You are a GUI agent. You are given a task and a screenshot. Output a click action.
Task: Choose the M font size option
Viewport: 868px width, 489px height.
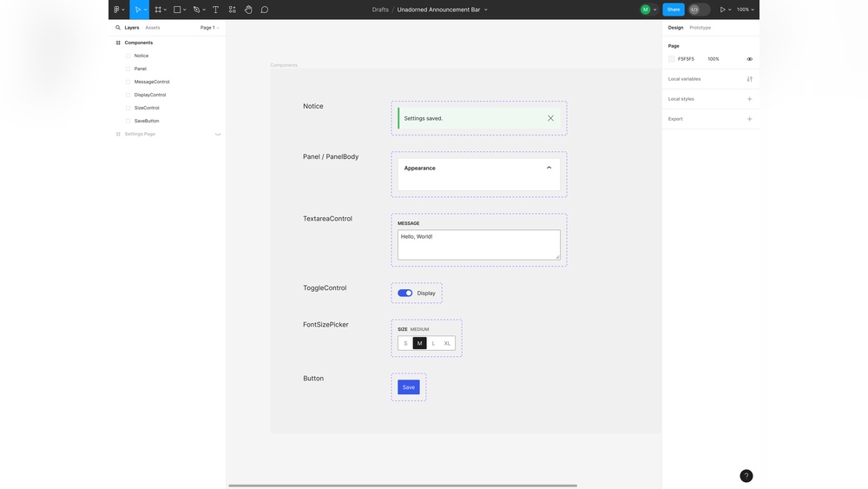point(419,343)
